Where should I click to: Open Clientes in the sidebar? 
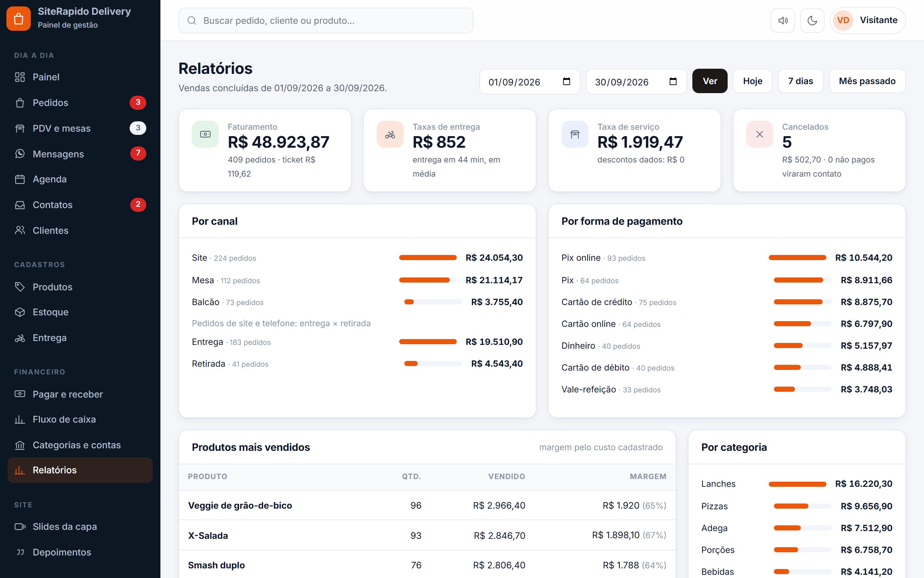[x=80, y=230]
